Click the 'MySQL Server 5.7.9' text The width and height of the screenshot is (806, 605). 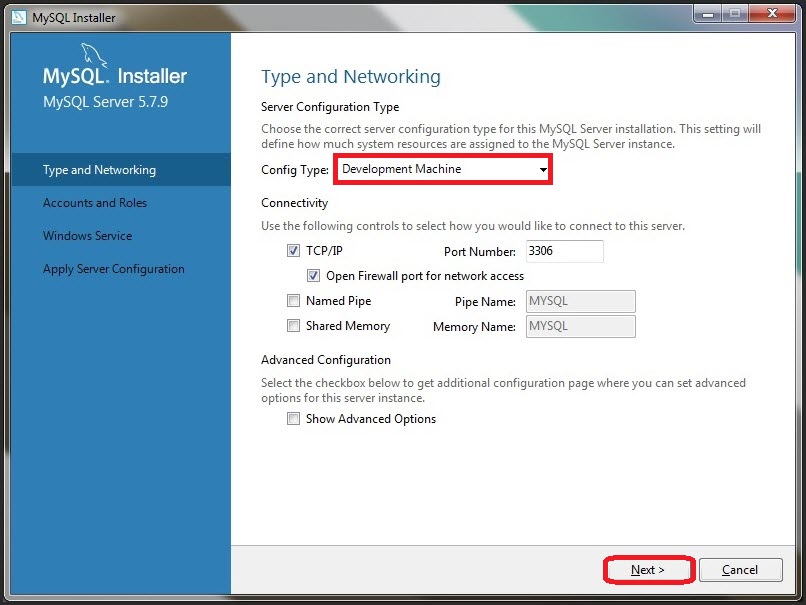(x=105, y=102)
